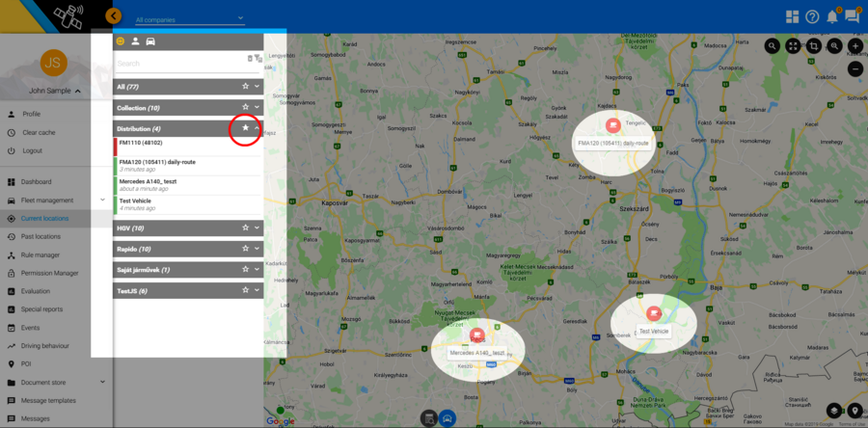Open the help question mark icon

812,16
